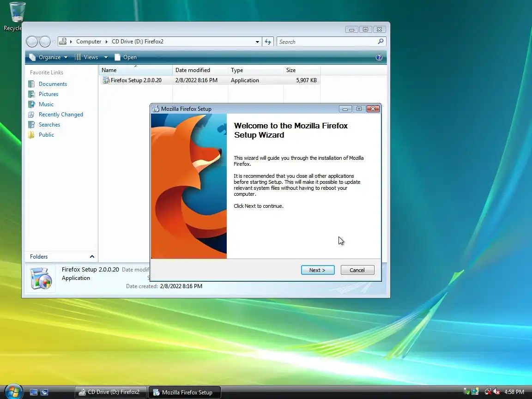Open the Windows Start orb
Screen dimensions: 532x399
(14, 392)
